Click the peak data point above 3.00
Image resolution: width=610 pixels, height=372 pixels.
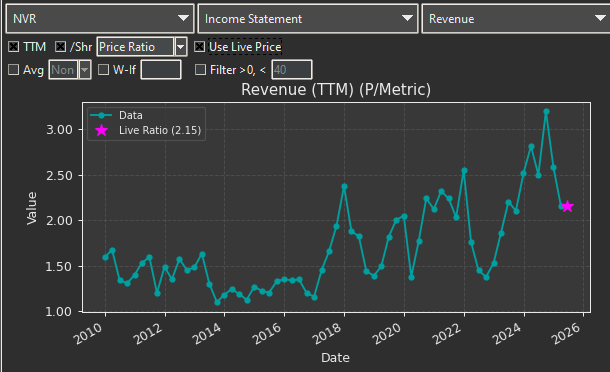(546, 112)
